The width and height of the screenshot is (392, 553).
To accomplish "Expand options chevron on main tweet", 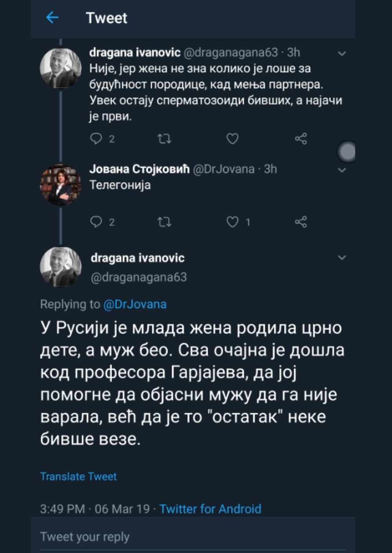I will click(342, 257).
